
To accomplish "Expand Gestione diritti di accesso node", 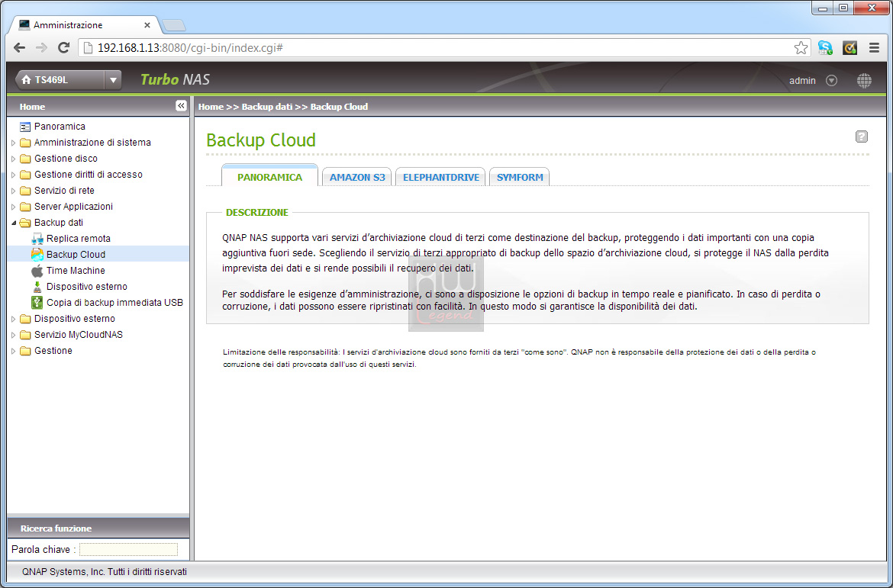I will coord(14,175).
